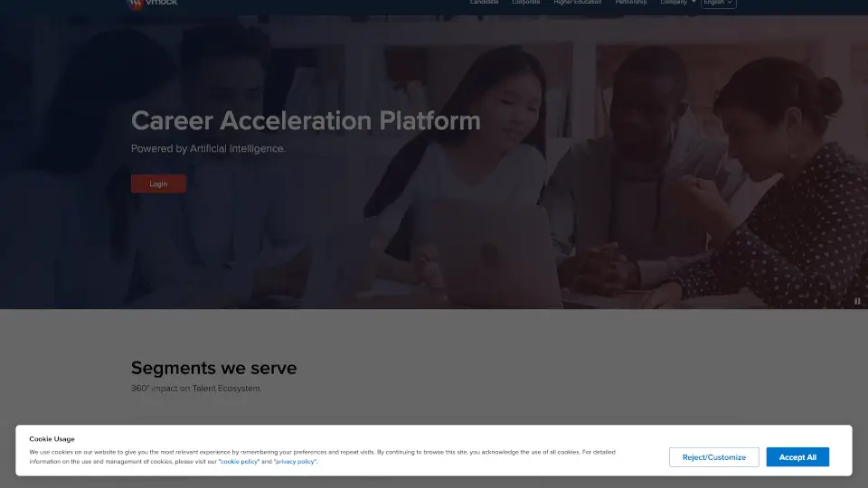
Task: Open the privacy policy link
Action: click(295, 462)
